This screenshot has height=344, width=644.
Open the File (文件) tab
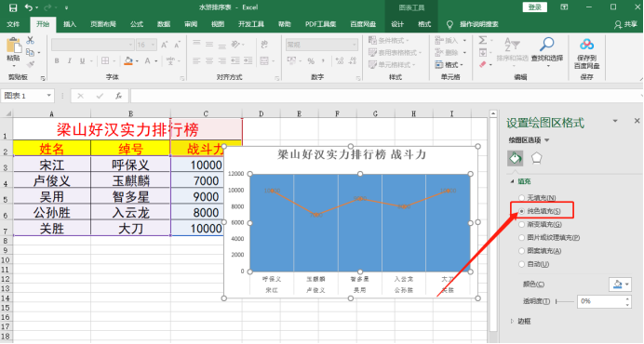(x=13, y=24)
